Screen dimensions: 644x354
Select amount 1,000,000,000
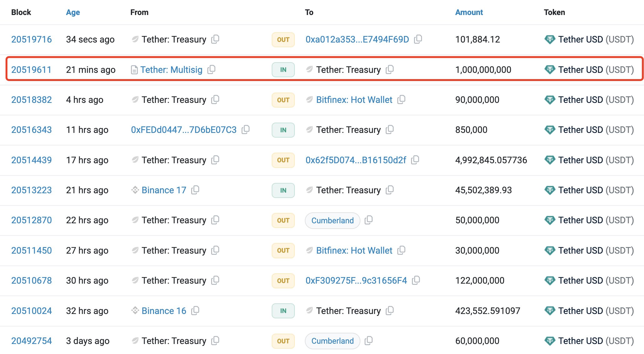click(x=483, y=69)
